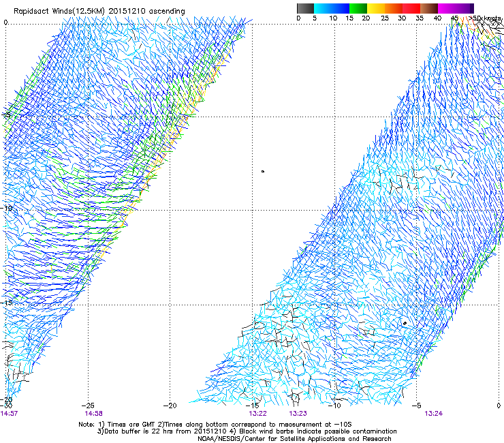Click the gray 0-5 knots color swatch
504x443 pixels.
tap(305, 8)
